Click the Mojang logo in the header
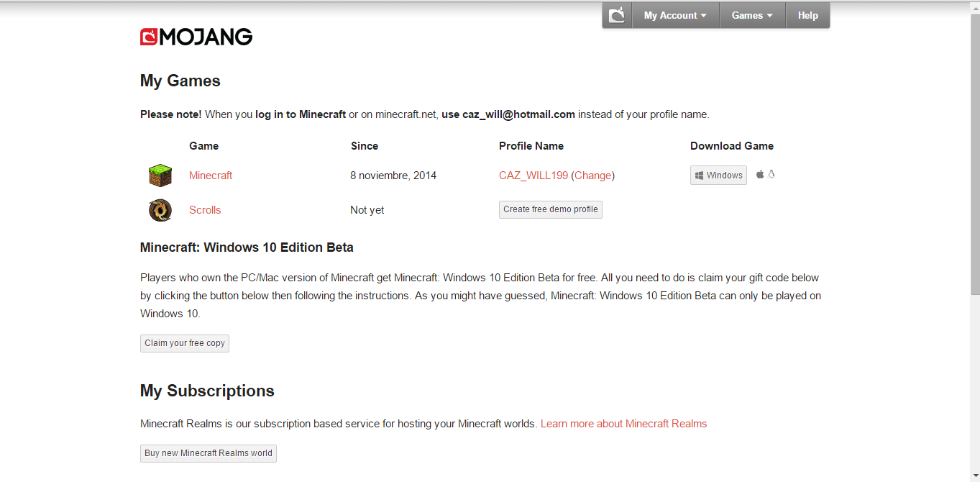The width and height of the screenshot is (980, 482). coord(196,37)
